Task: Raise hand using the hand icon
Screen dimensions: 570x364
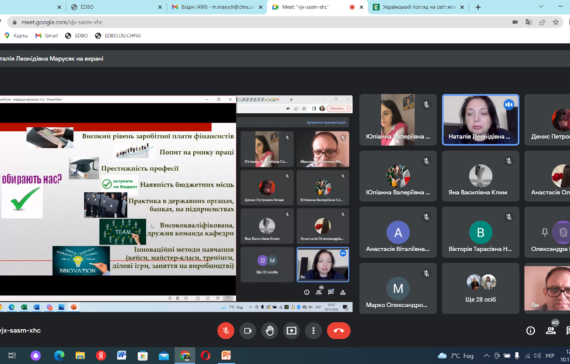Action: pyautogui.click(x=269, y=331)
